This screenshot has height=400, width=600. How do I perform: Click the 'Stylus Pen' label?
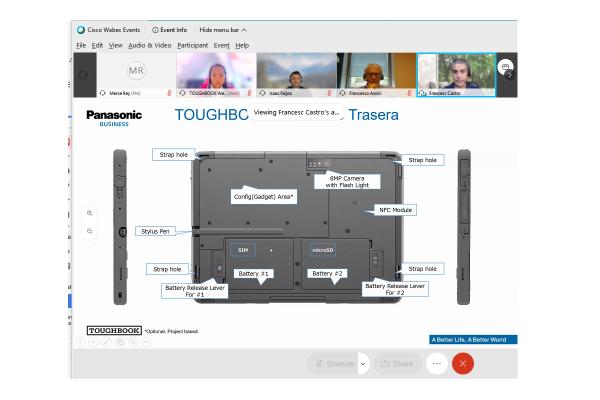point(155,231)
